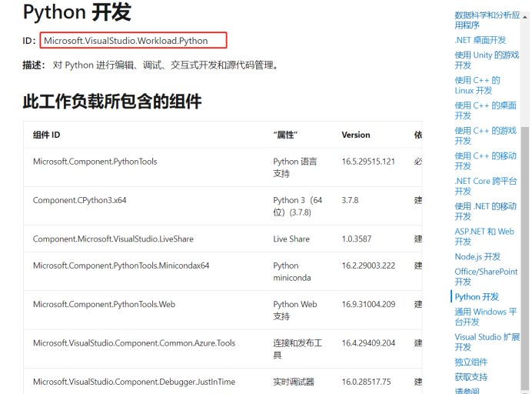The height and width of the screenshot is (394, 532).
Task: Click the "属性" column header
Action: coord(285,135)
